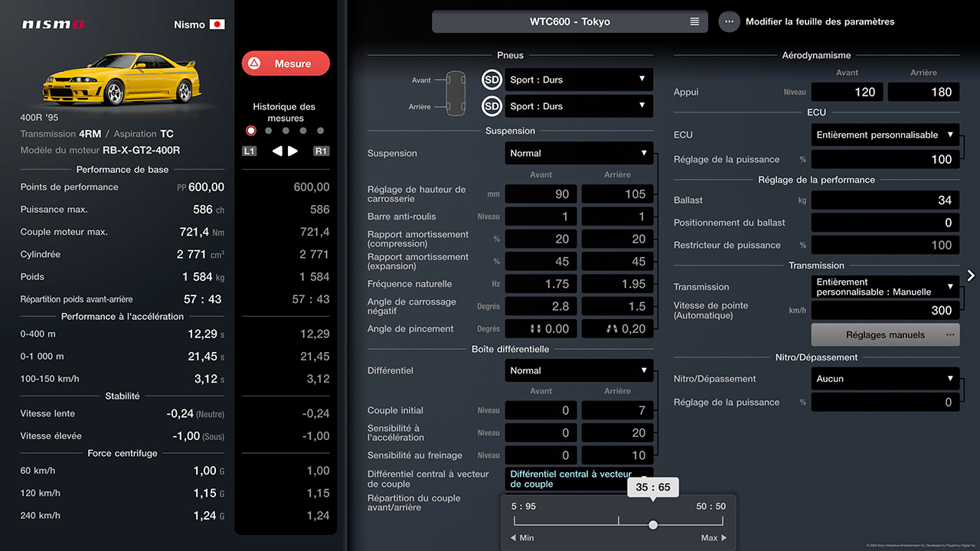Screen dimensions: 980x551
Task: Click the right arrow at screen edge
Action: (x=971, y=275)
